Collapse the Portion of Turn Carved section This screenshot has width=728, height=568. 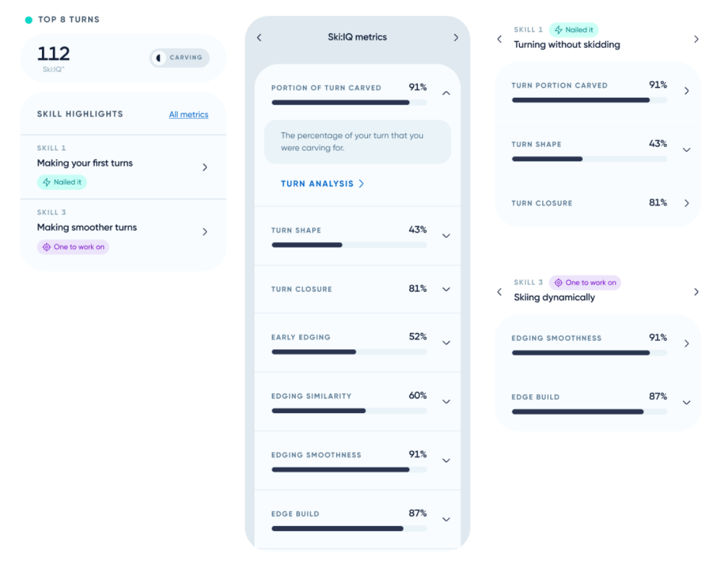[x=446, y=93]
